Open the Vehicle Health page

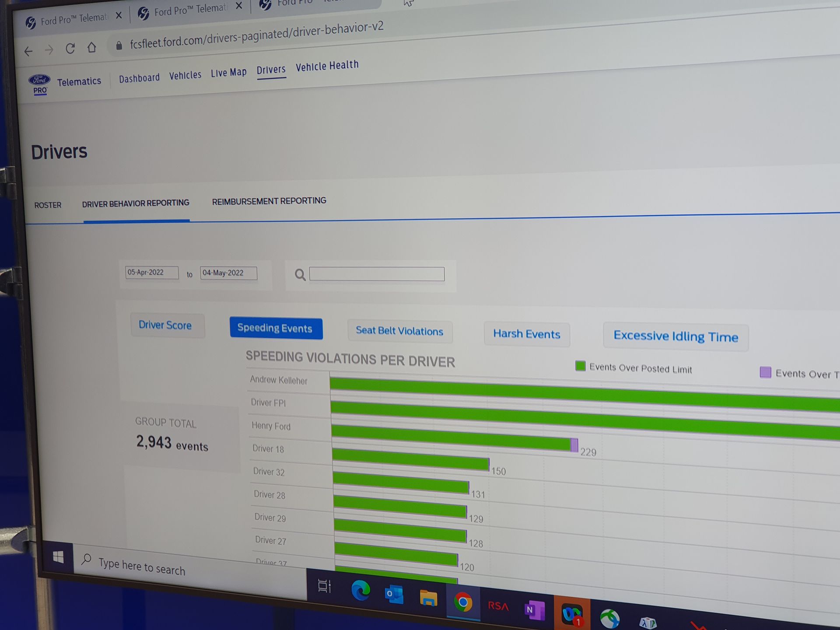(x=327, y=66)
